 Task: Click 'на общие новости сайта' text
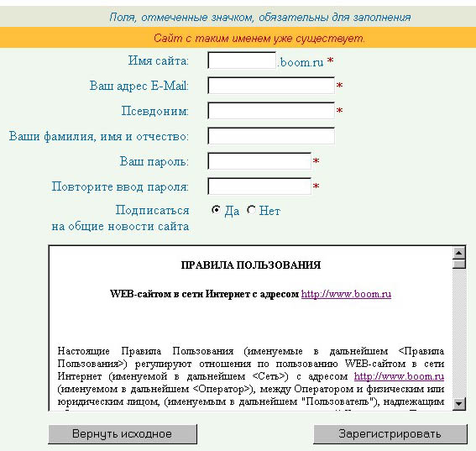tap(120, 226)
